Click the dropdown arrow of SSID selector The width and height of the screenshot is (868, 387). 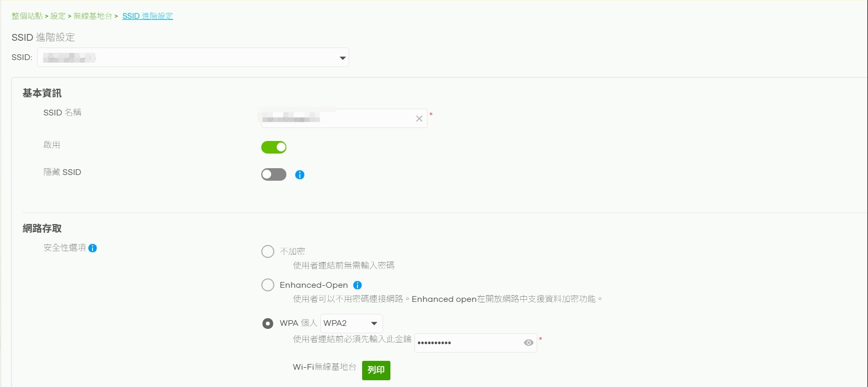point(343,58)
